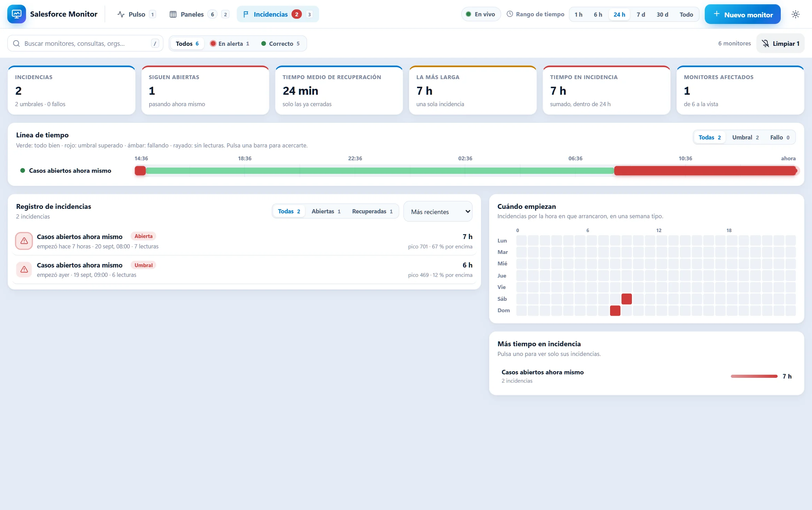The width and height of the screenshot is (812, 510).
Task: Select the Incidencias tab
Action: (278, 14)
